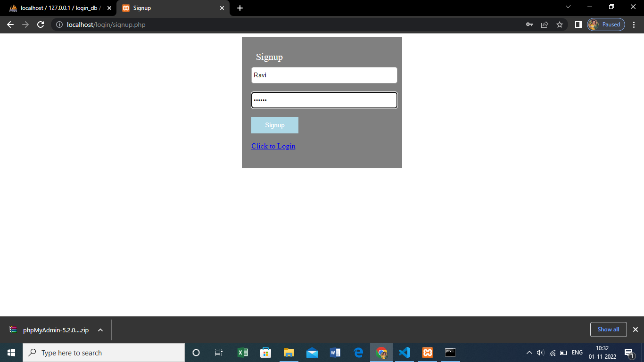Screen dimensions: 644x362
Task: Reload the signup page
Action: tap(40, 24)
